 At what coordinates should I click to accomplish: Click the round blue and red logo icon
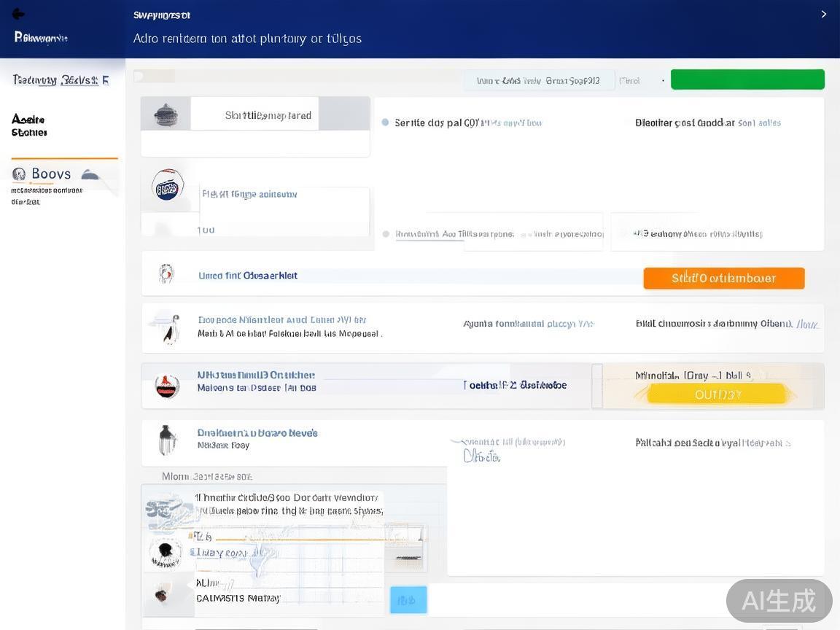point(168,186)
